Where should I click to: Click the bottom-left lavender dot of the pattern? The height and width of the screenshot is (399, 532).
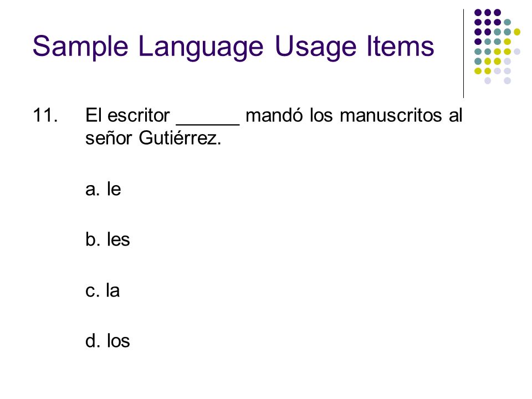tap(488, 80)
